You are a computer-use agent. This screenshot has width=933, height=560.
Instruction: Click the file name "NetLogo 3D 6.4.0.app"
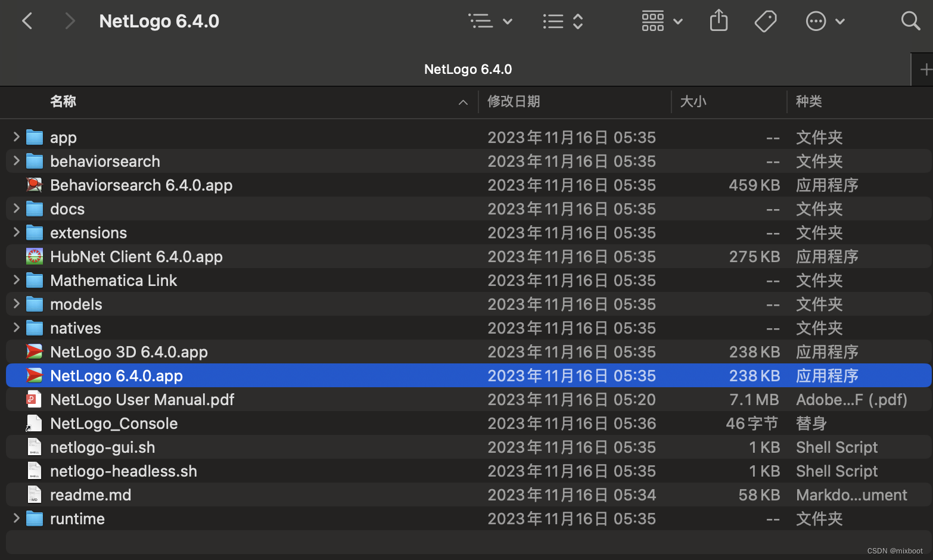point(129,352)
